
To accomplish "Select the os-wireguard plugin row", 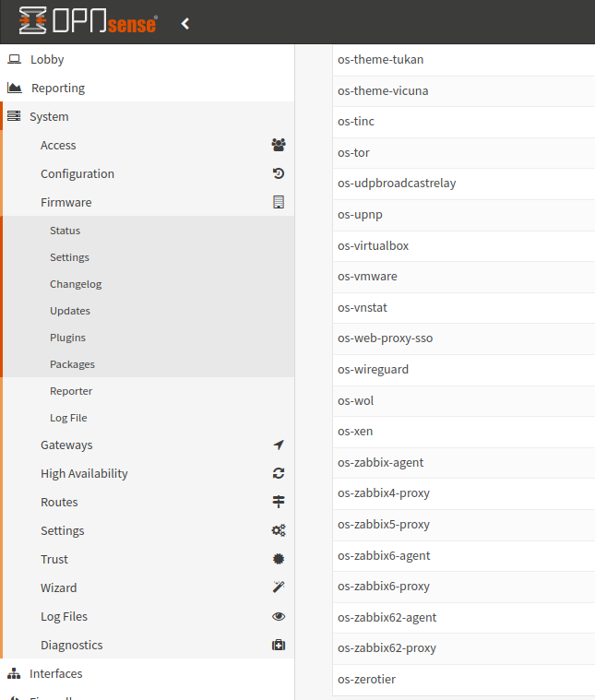I will [x=373, y=370].
